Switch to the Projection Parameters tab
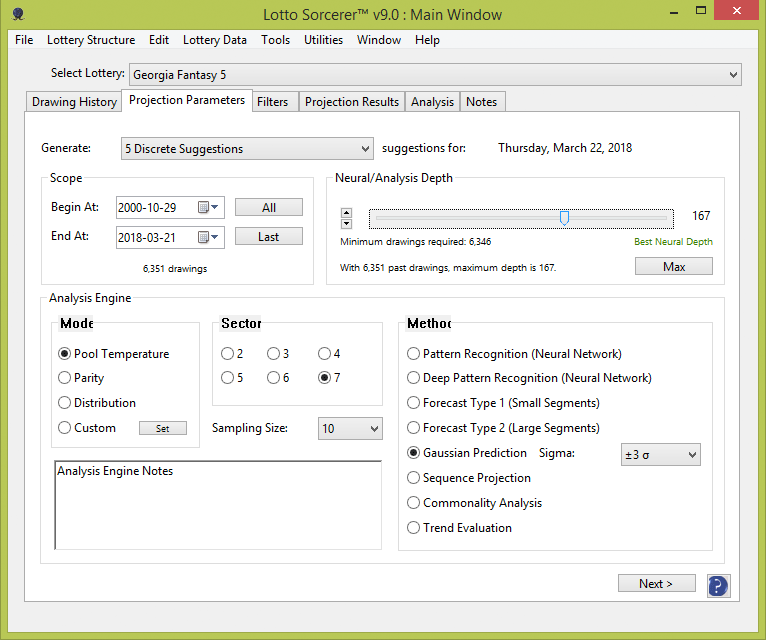Screen dimensions: 766x640 click(x=187, y=100)
